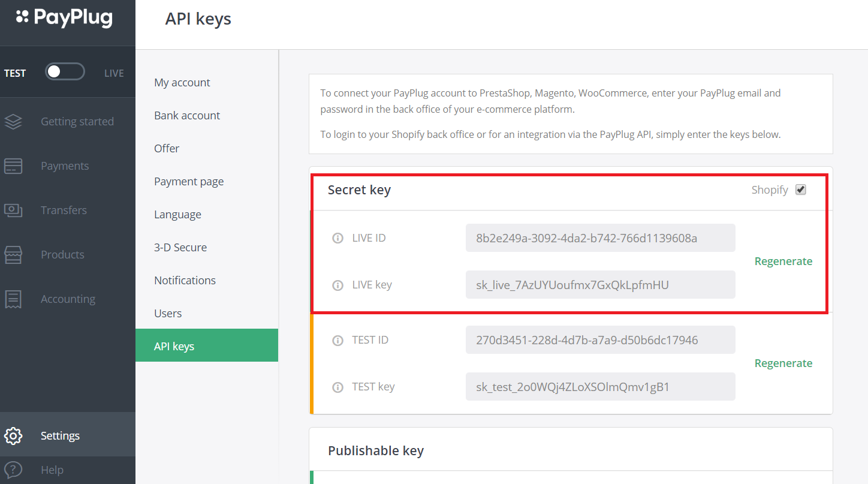Uncheck the Shopify checkbox
This screenshot has width=868, height=484.
click(800, 190)
